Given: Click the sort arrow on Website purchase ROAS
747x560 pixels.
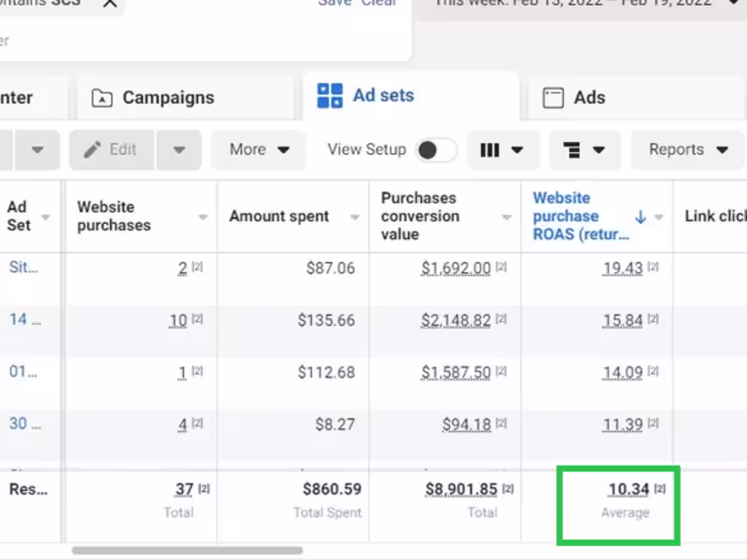Looking at the screenshot, I should [641, 217].
